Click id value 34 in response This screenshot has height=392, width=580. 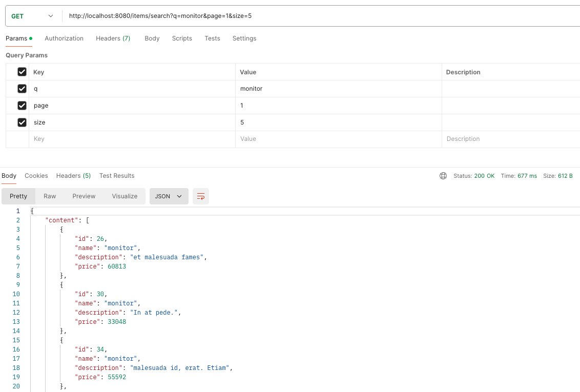[100, 349]
